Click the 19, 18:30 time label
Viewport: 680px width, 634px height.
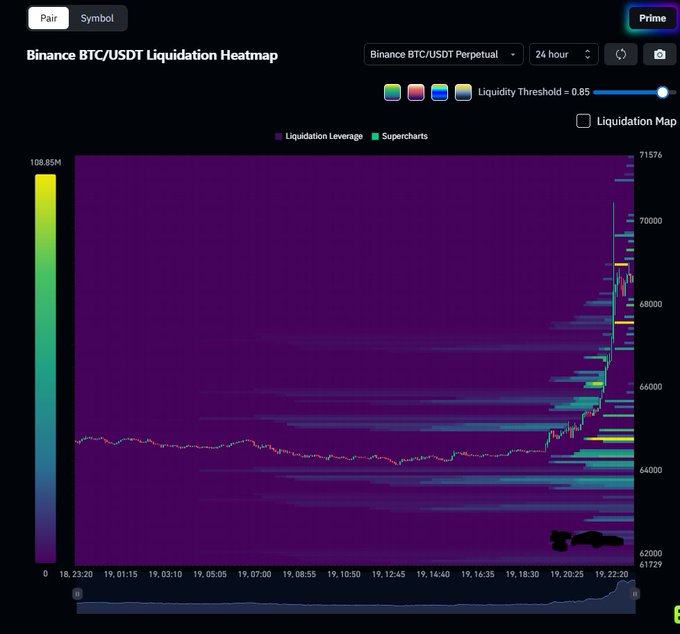point(522,574)
